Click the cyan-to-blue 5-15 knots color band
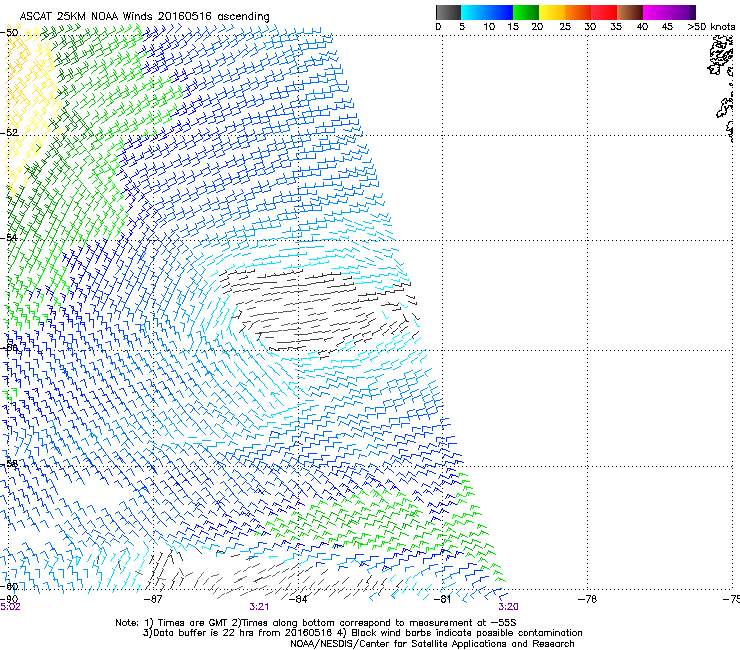The width and height of the screenshot is (740, 650). coord(487,12)
